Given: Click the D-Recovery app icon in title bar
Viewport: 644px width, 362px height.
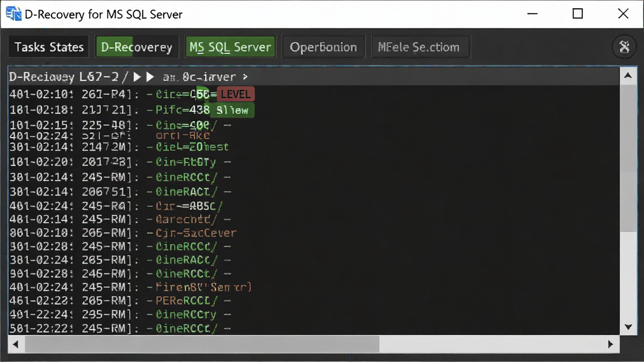Looking at the screenshot, I should 14,14.
